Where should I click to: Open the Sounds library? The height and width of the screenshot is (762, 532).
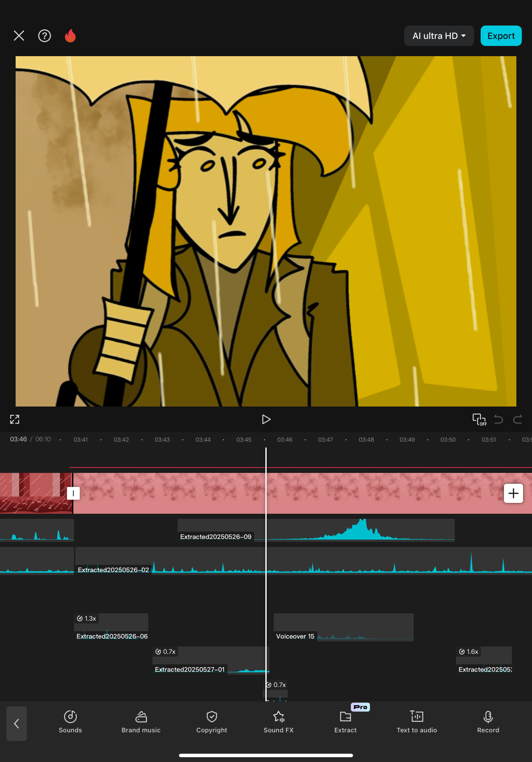pyautogui.click(x=70, y=721)
